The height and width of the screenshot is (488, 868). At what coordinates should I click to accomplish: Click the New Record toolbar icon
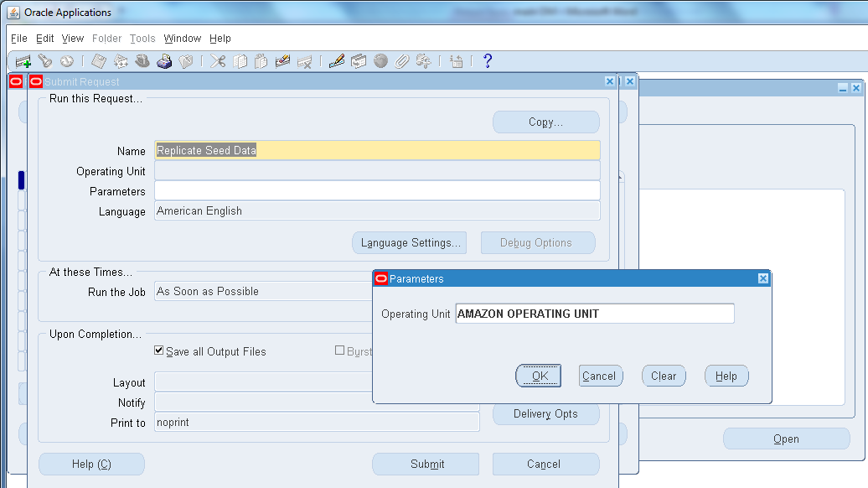point(23,61)
